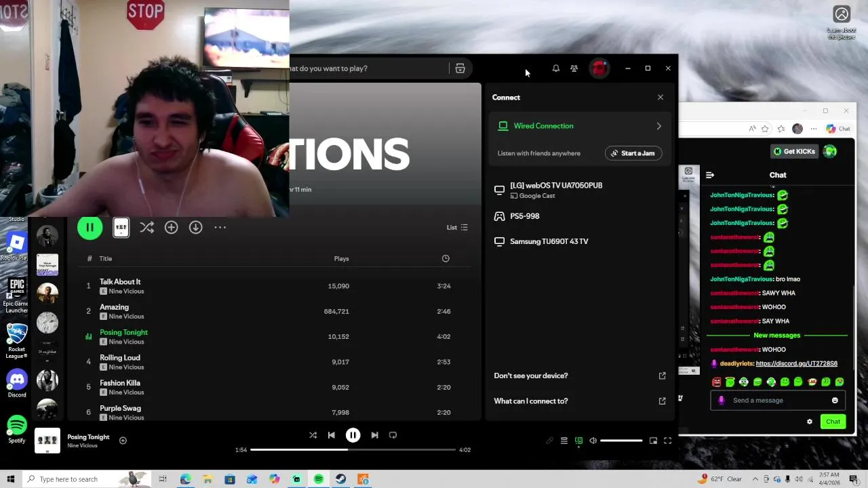868x488 pixels.
Task: Close the Connect panel
Action: coord(660,98)
